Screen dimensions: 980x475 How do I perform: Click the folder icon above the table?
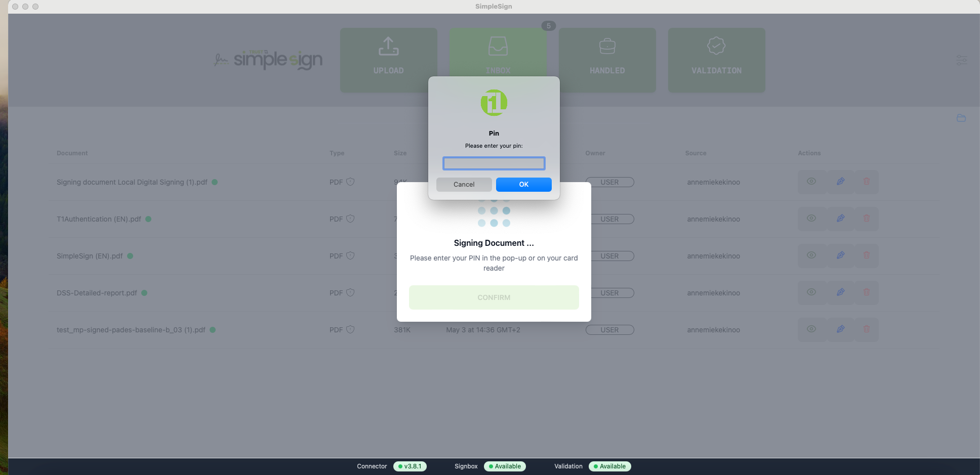(961, 118)
